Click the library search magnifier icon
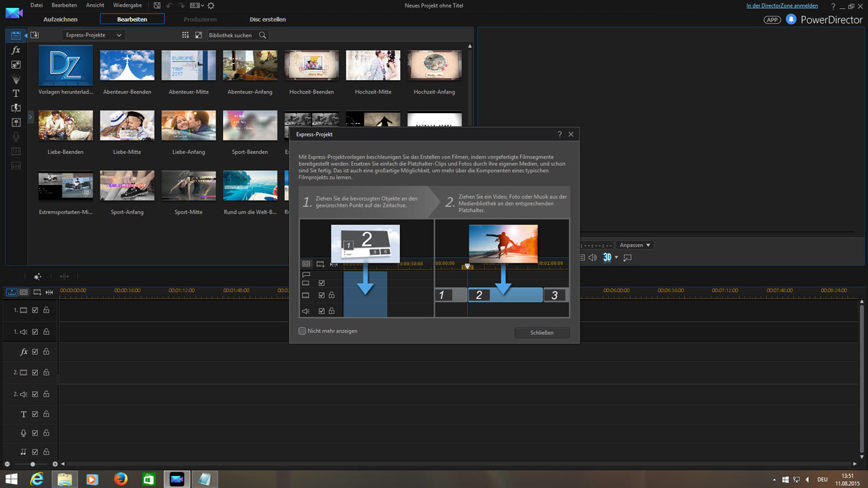868x488 pixels. (x=262, y=35)
